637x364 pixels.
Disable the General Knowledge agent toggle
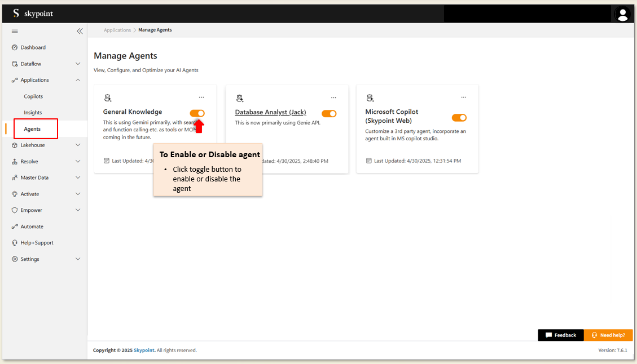(x=197, y=113)
